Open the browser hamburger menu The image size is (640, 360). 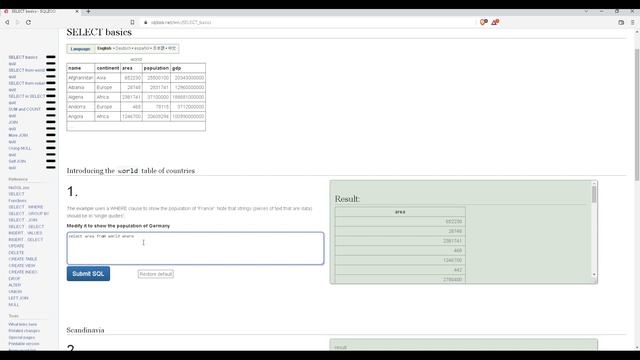[633, 22]
